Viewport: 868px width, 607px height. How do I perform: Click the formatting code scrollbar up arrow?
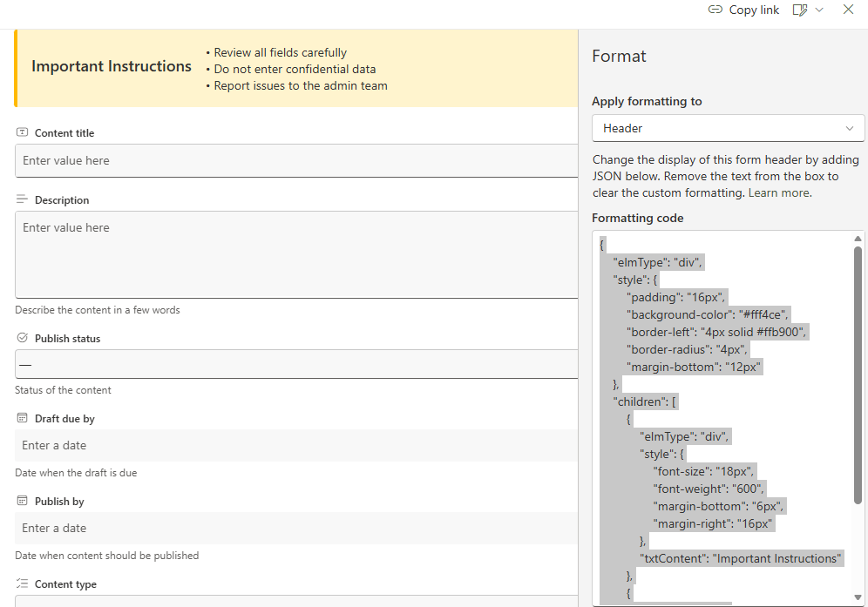coord(858,239)
